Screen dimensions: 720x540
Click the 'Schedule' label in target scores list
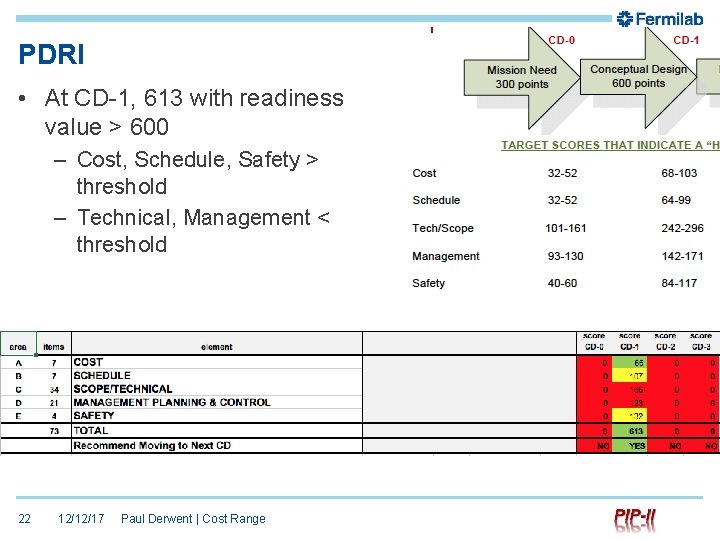click(x=436, y=200)
